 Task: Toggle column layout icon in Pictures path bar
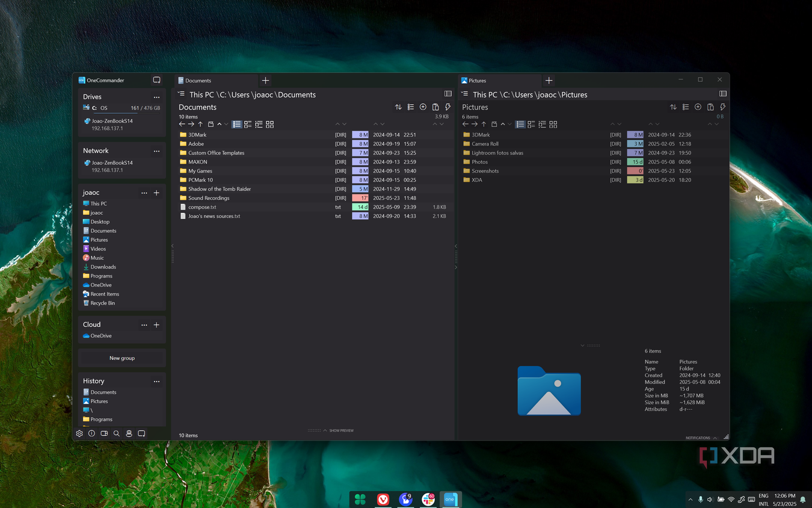tap(723, 94)
